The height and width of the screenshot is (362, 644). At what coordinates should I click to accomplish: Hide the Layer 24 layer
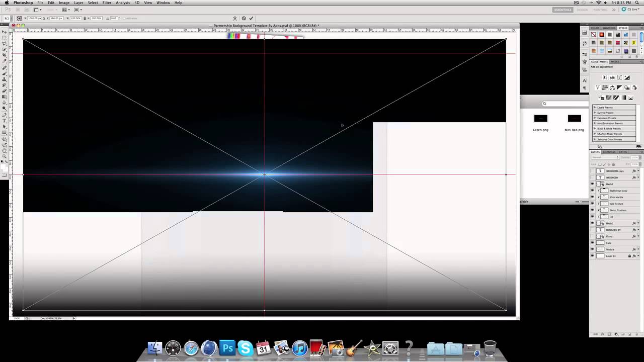(x=592, y=256)
